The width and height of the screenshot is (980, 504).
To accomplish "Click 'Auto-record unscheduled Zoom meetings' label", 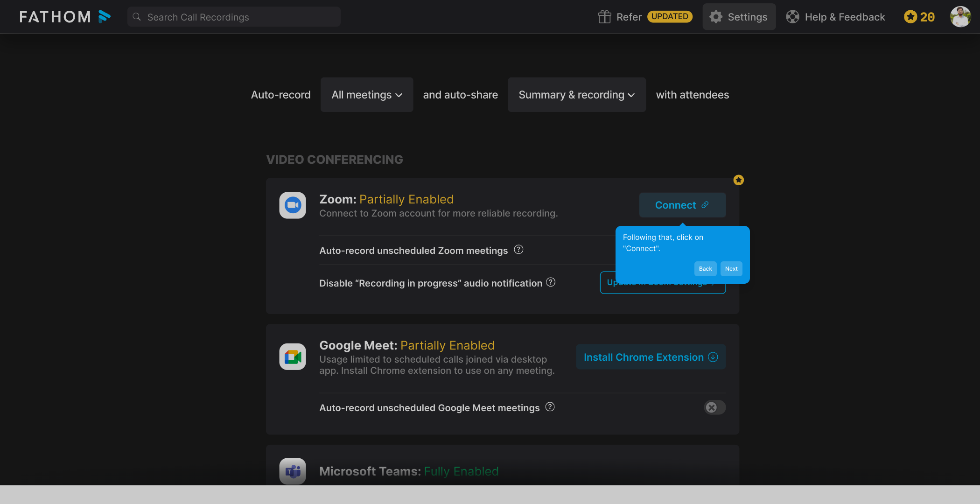I will (413, 251).
